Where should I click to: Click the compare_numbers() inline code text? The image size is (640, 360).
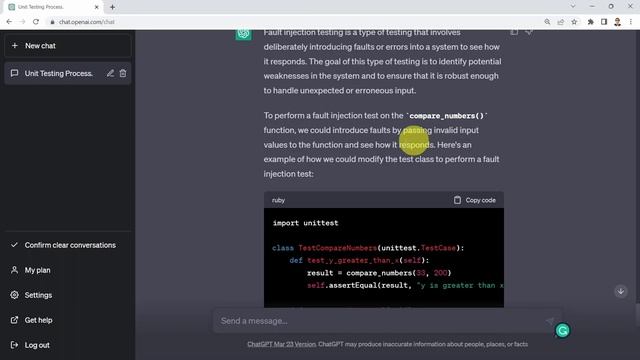click(x=447, y=116)
